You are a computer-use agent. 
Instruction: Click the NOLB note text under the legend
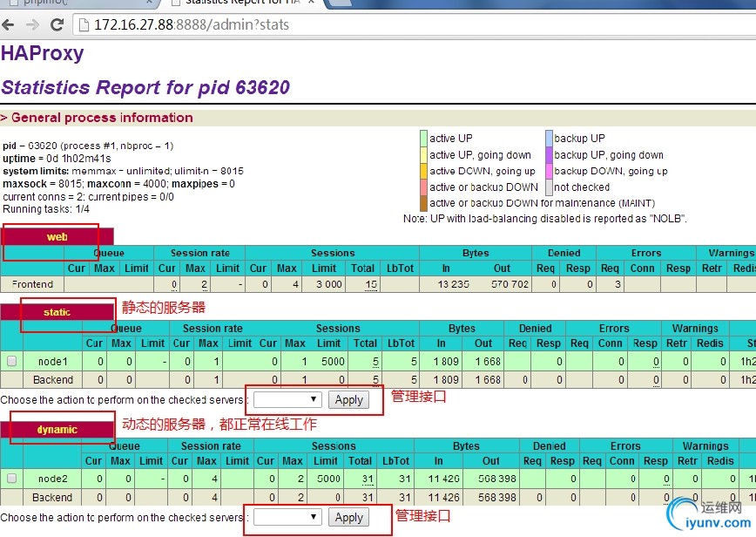tap(545, 219)
